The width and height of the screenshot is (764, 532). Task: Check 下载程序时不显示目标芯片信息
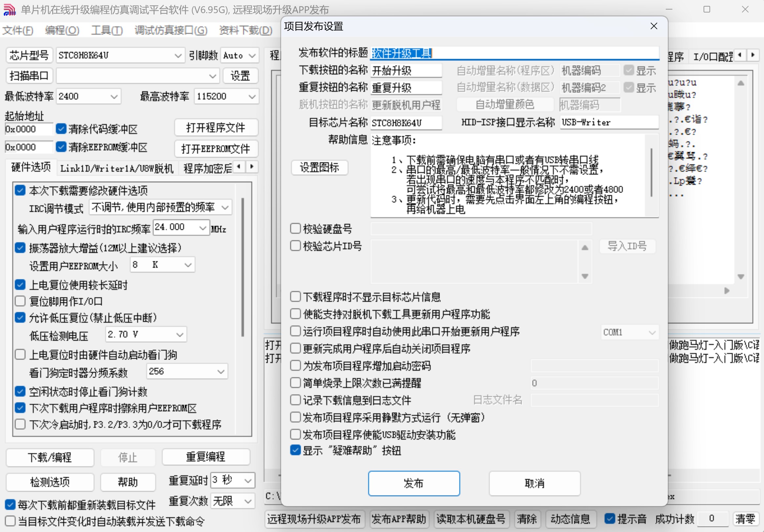coord(295,297)
